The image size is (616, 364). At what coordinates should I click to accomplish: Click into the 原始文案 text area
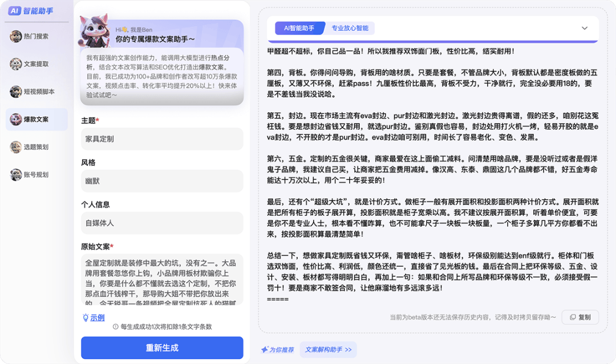(x=162, y=279)
